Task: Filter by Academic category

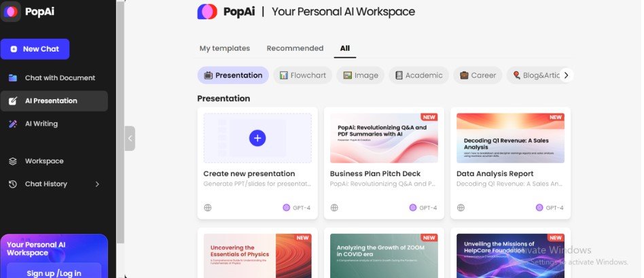Action: coord(419,75)
